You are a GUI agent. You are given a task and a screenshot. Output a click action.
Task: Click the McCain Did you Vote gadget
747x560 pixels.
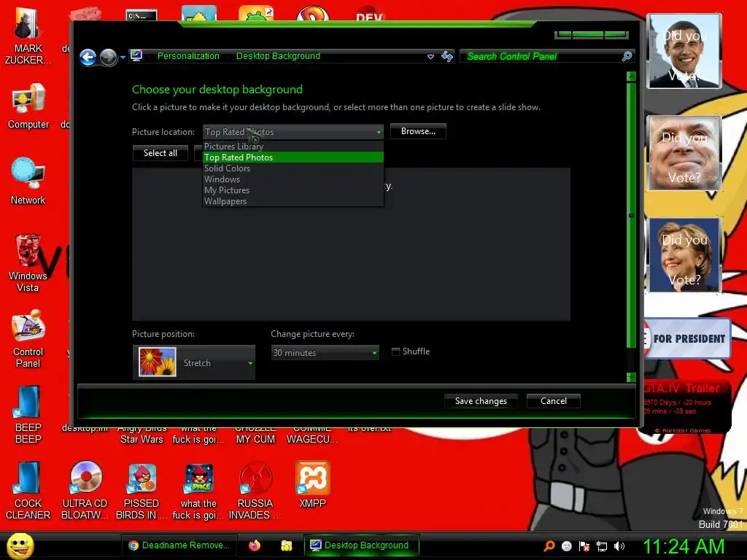point(684,153)
